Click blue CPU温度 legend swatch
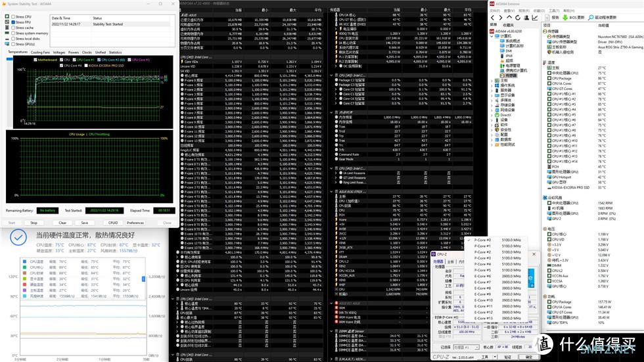 click(25, 261)
